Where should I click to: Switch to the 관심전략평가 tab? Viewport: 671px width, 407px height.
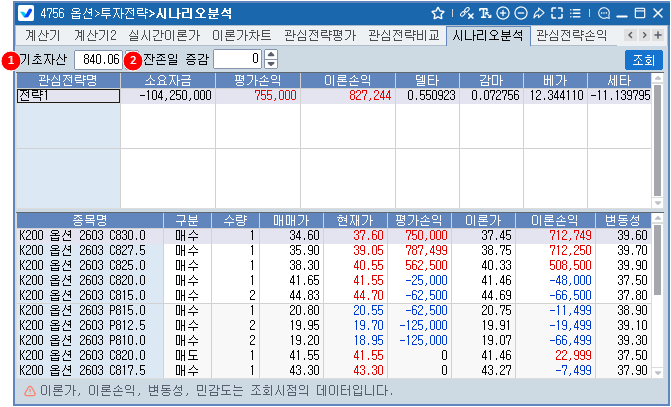321,35
